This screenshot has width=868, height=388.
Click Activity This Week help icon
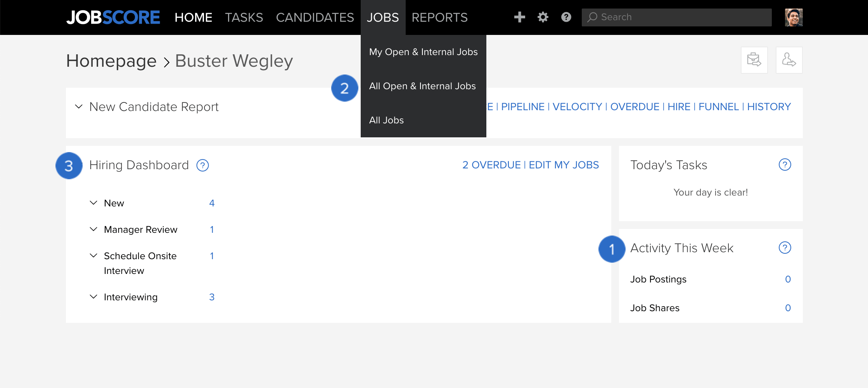785,248
